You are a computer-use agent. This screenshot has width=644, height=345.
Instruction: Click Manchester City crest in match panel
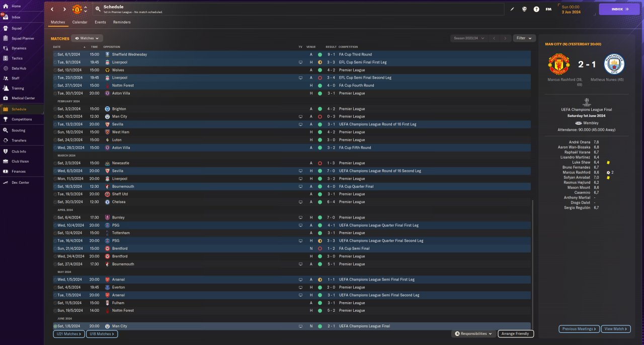614,64
